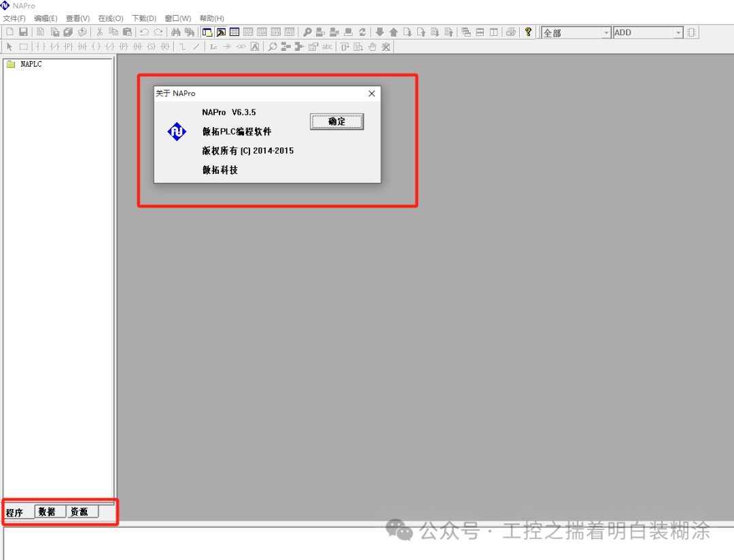734x560 pixels.
Task: Click the printer icon in toolbar
Action: [511, 32]
